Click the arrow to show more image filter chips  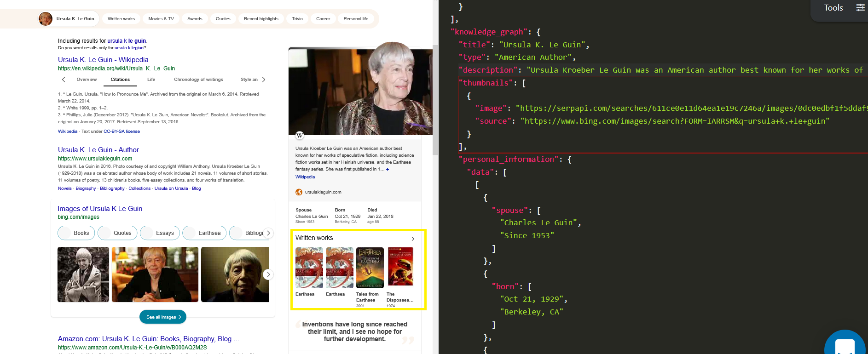(268, 233)
